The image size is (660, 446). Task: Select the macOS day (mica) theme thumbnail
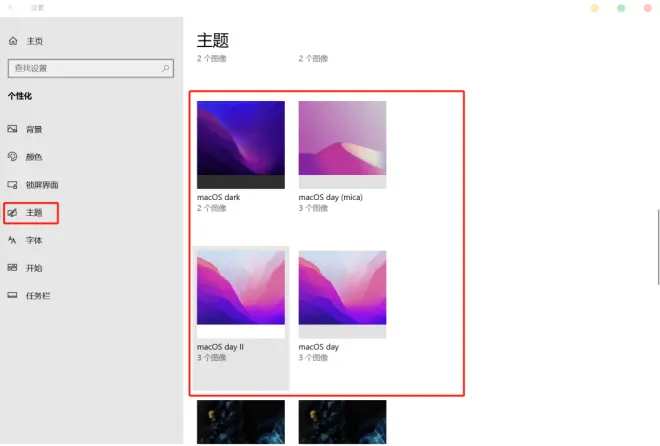(x=342, y=145)
